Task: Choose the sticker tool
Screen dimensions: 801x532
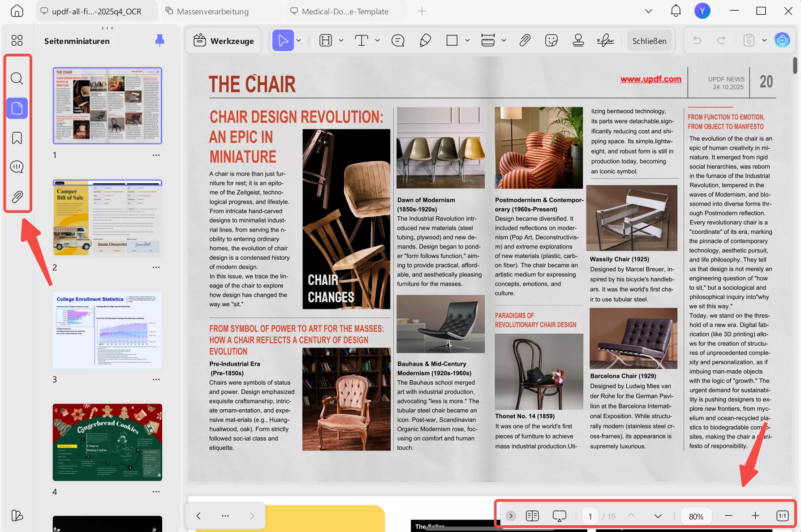Action: [551, 41]
